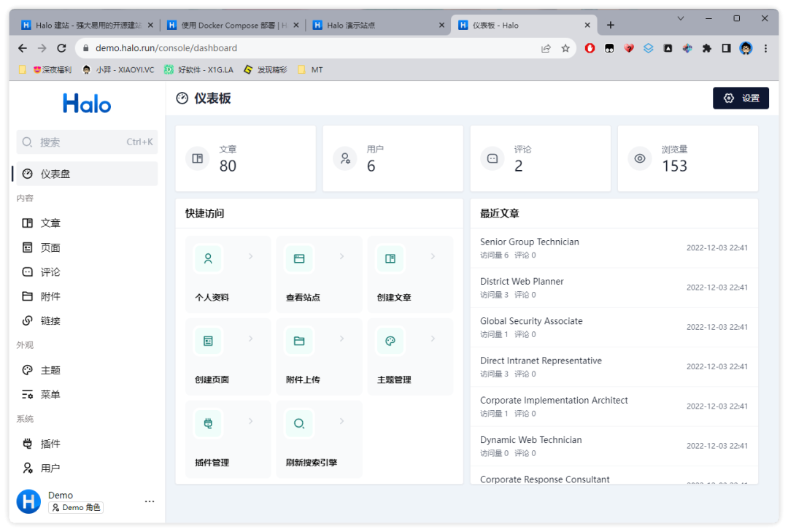This screenshot has width=788, height=532.
Task: Select 文章 in the left sidebar
Action: pyautogui.click(x=50, y=223)
